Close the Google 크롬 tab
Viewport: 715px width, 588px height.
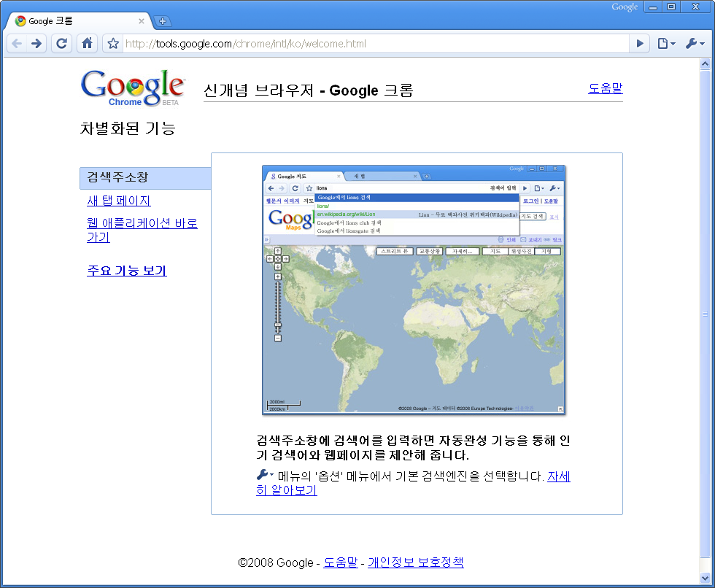pos(142,21)
